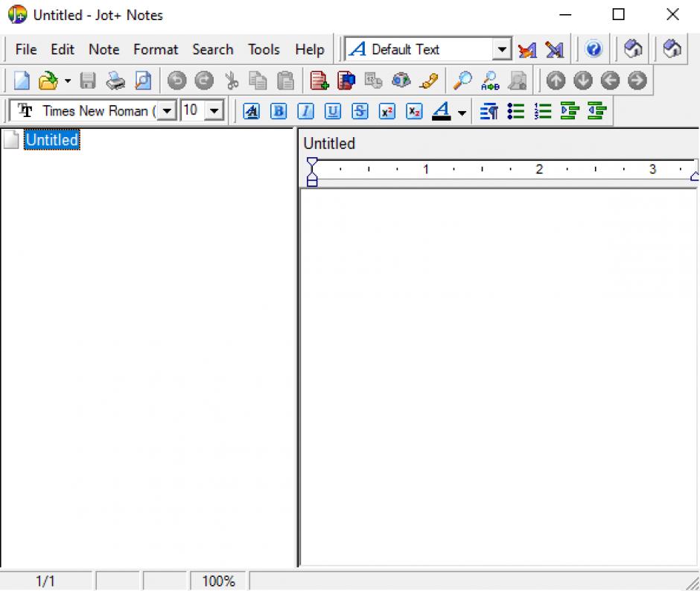
Task: Toggle bold formatting
Action: (279, 111)
